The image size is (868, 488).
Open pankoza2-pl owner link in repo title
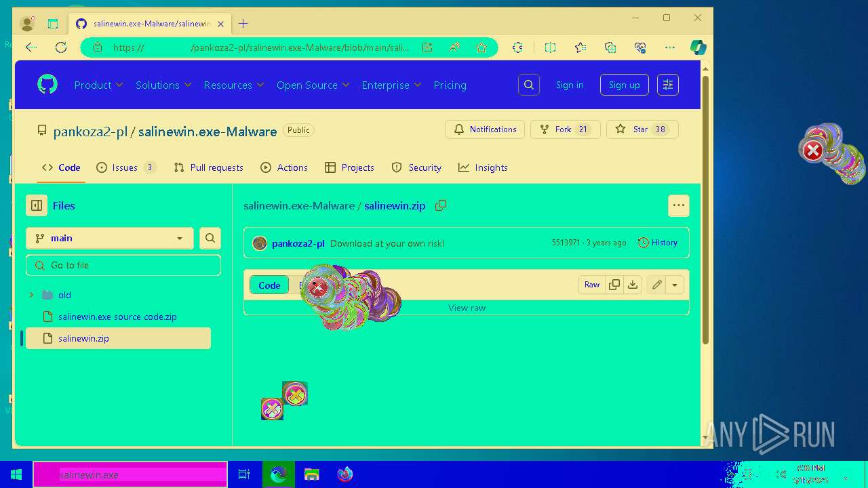[x=90, y=131]
